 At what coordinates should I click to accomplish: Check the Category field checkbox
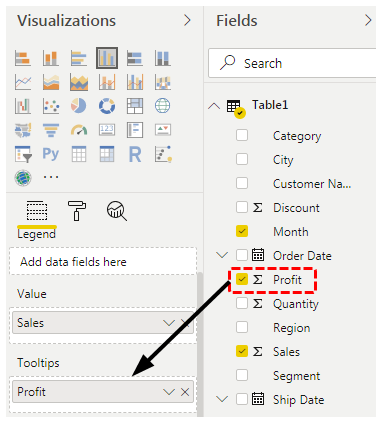click(242, 135)
